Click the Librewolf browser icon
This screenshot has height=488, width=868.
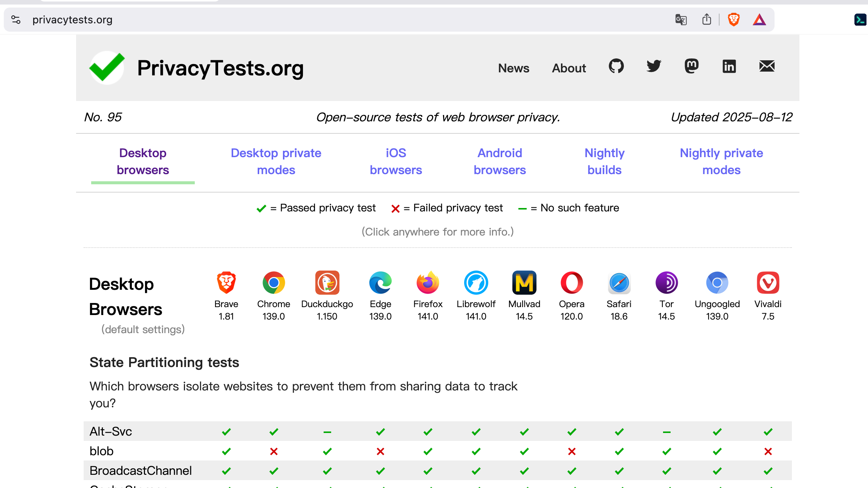tap(476, 283)
